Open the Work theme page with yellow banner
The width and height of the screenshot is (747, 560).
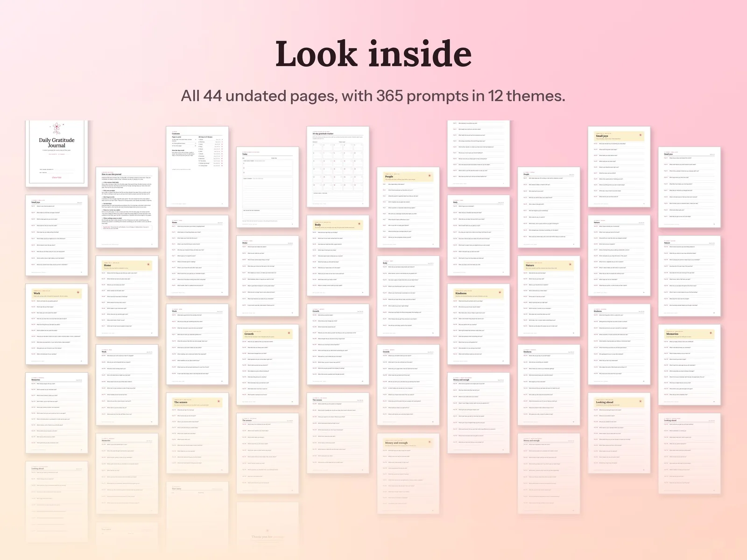click(x=56, y=324)
